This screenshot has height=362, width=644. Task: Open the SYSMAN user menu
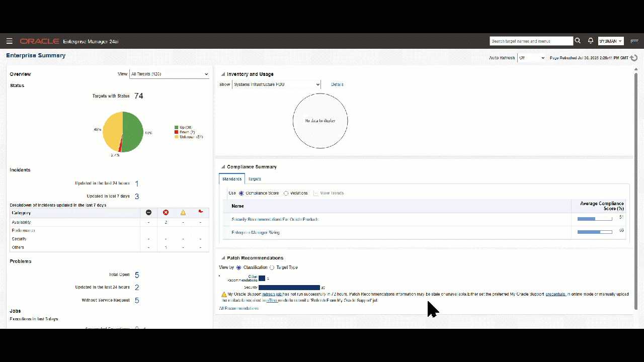611,41
